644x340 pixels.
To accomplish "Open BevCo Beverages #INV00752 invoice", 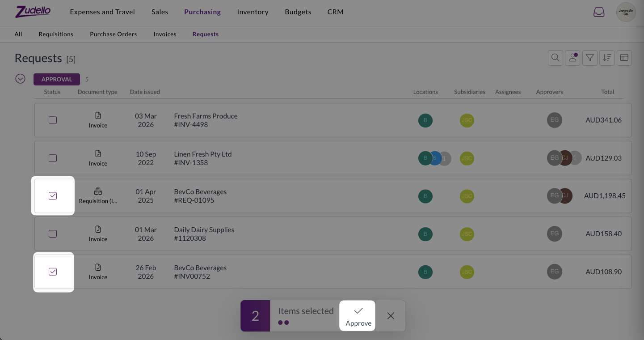I will [200, 272].
